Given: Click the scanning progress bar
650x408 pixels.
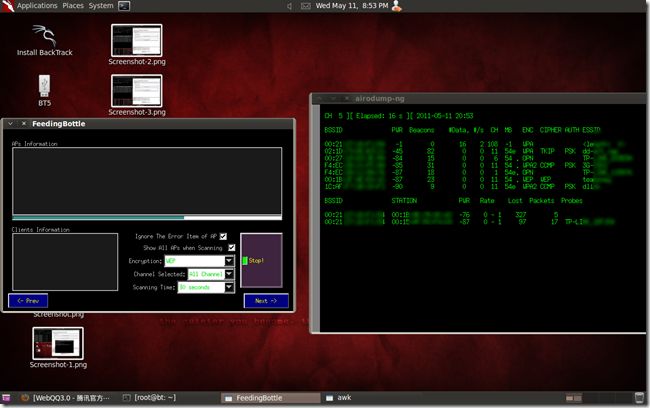Looking at the screenshot, I should pos(147,217).
